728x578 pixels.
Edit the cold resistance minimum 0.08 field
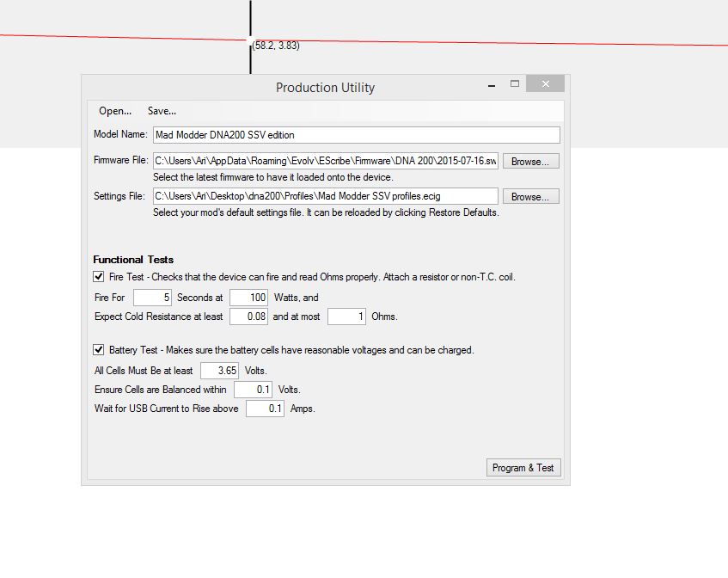249,317
